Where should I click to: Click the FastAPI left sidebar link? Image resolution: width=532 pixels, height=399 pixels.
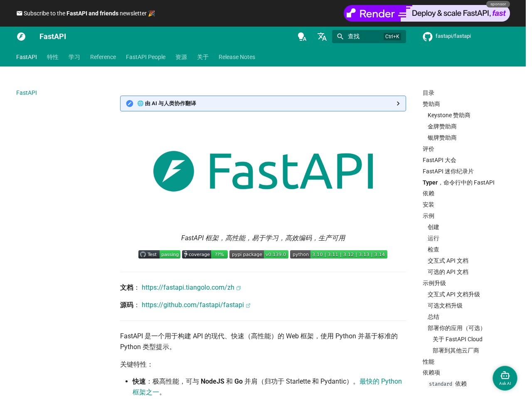pyautogui.click(x=27, y=93)
